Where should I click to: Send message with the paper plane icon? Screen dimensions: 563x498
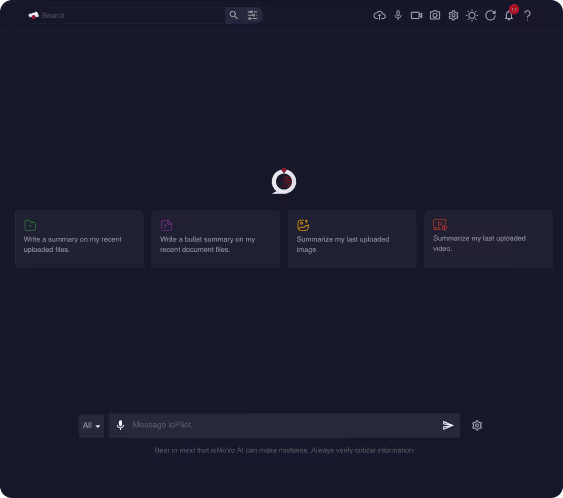tap(448, 425)
